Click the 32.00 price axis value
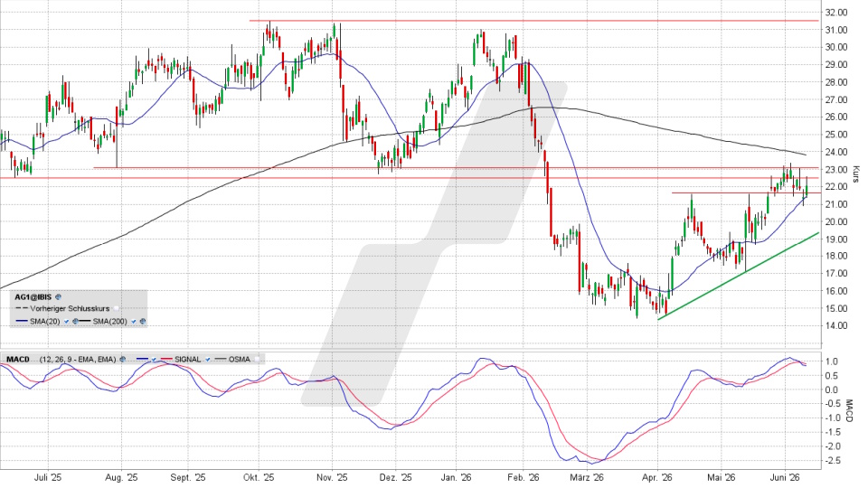 (835, 12)
